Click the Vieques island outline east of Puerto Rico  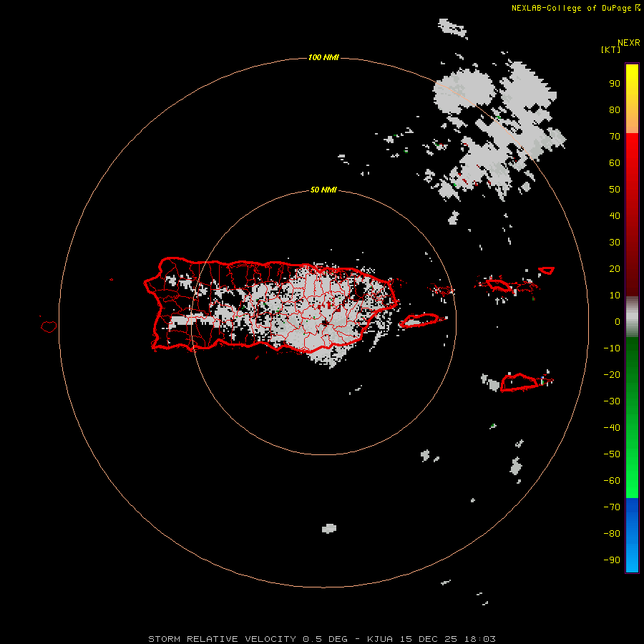[x=419, y=321]
